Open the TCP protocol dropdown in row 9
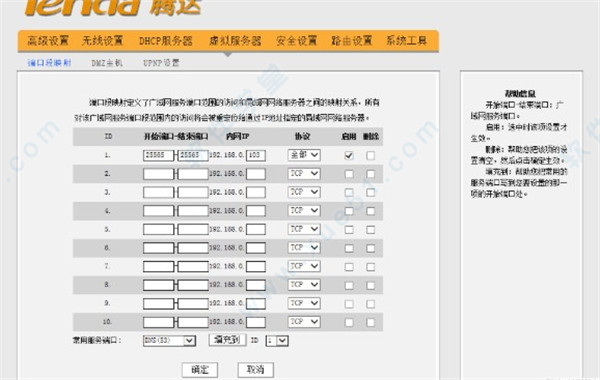The height and width of the screenshot is (380, 600). 304,303
